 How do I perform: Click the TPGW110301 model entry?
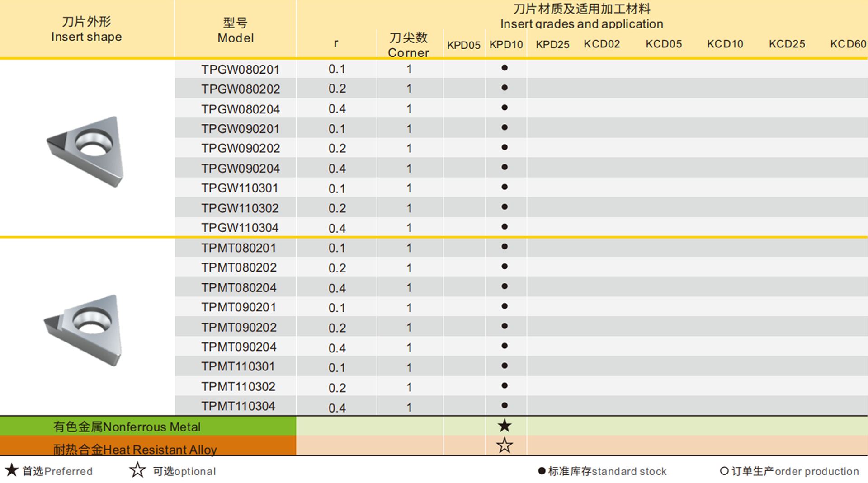tap(240, 188)
